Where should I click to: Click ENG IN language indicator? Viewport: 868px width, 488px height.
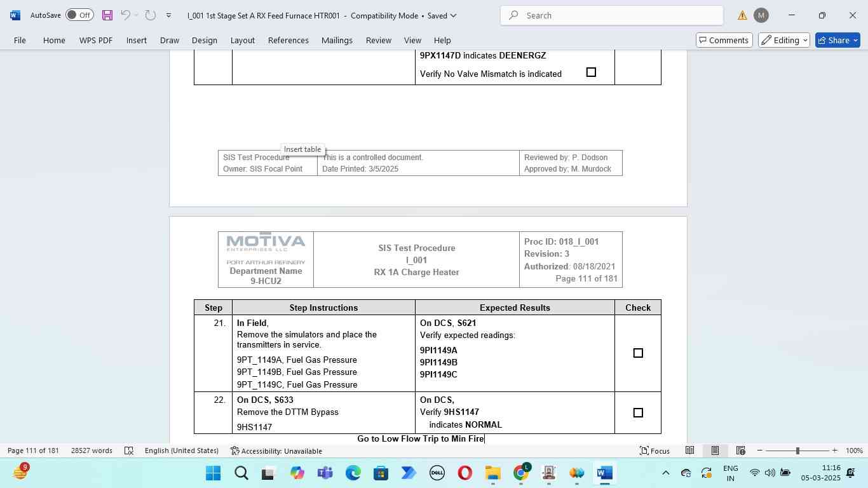pos(730,473)
